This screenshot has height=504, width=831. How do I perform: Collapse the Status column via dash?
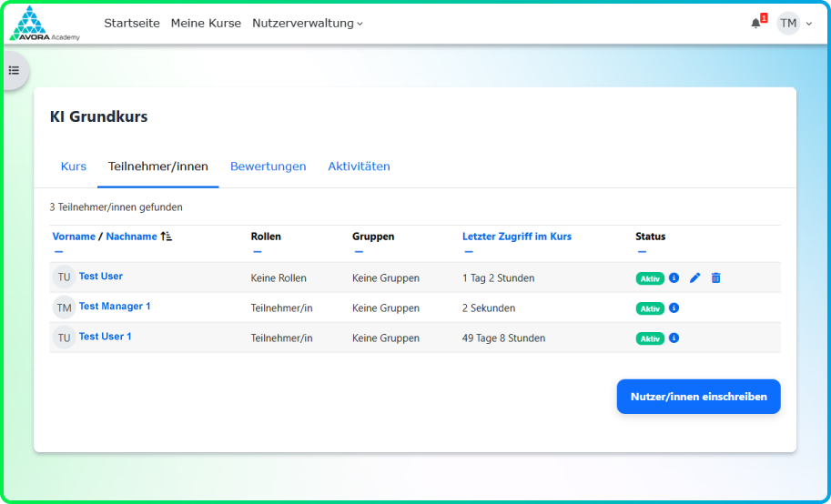[x=642, y=252]
